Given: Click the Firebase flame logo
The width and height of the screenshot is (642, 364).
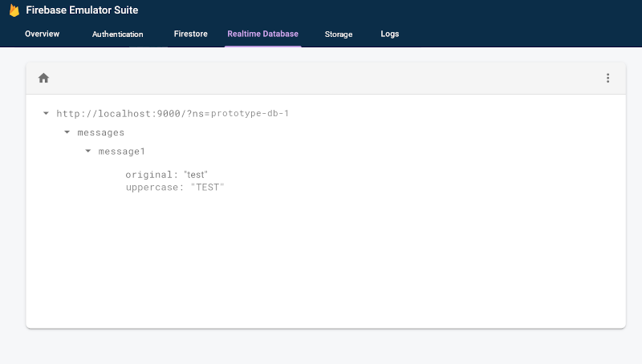Looking at the screenshot, I should [x=14, y=10].
